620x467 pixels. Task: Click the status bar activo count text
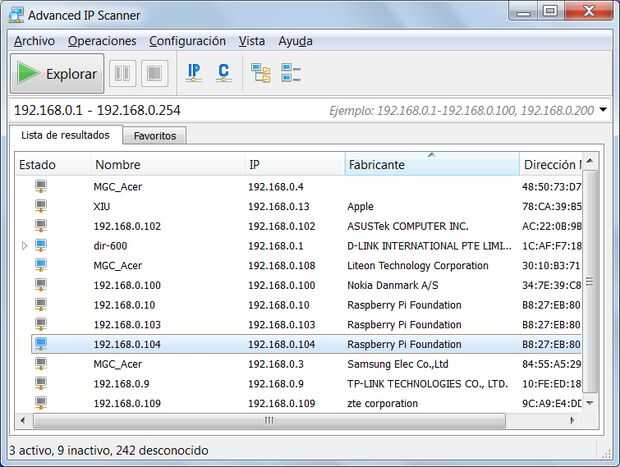click(x=108, y=450)
